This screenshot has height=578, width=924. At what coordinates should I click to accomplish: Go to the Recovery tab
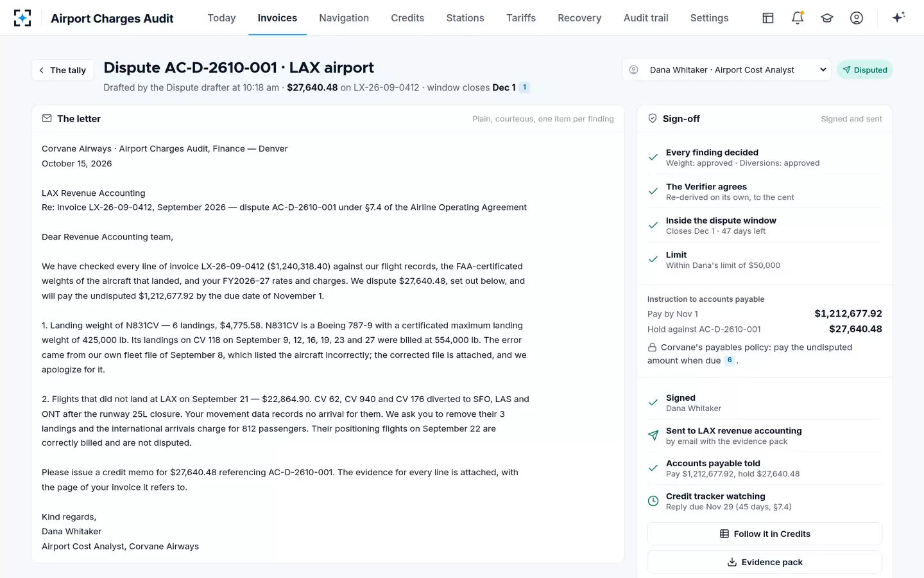coord(579,18)
